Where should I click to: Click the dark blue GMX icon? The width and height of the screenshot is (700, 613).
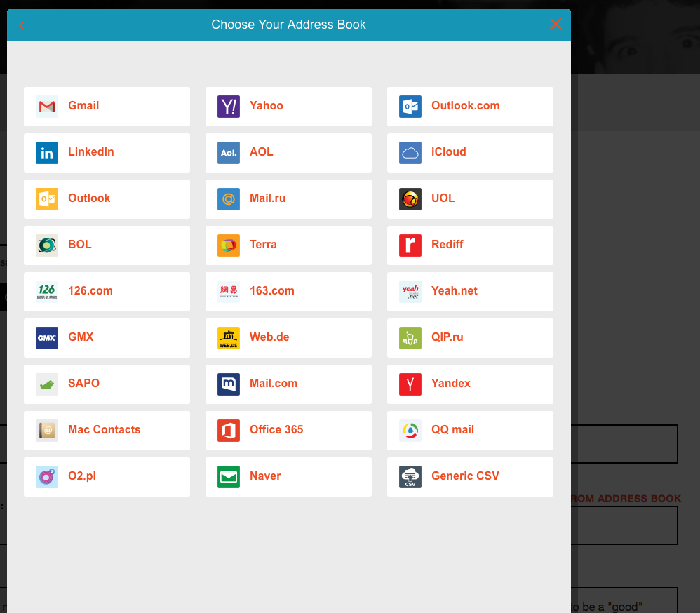tap(47, 338)
